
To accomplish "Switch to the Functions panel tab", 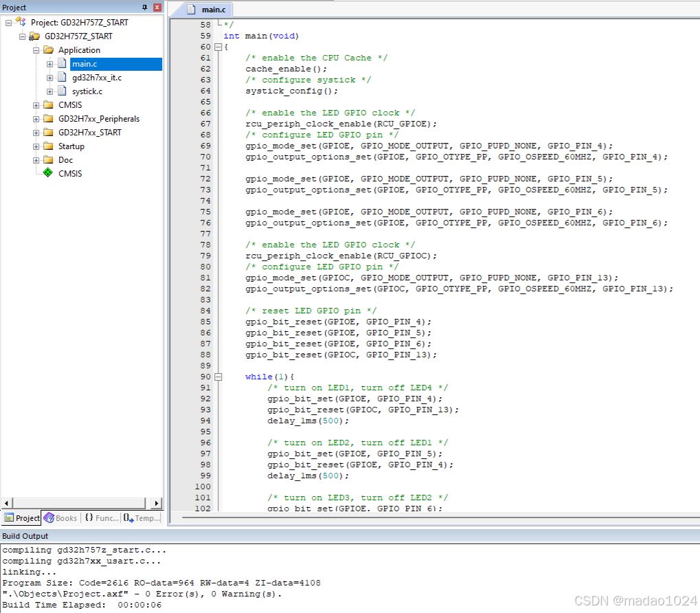I will (102, 518).
